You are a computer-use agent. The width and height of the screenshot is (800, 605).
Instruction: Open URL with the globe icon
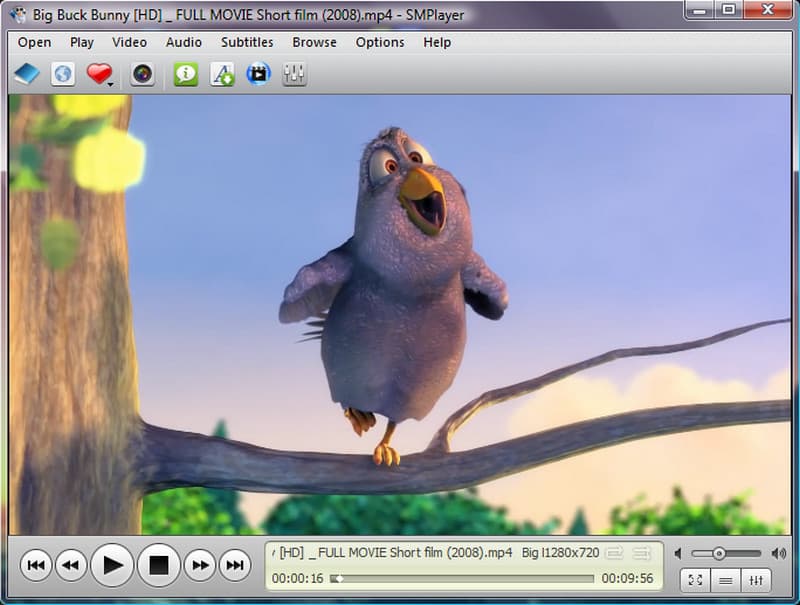63,74
